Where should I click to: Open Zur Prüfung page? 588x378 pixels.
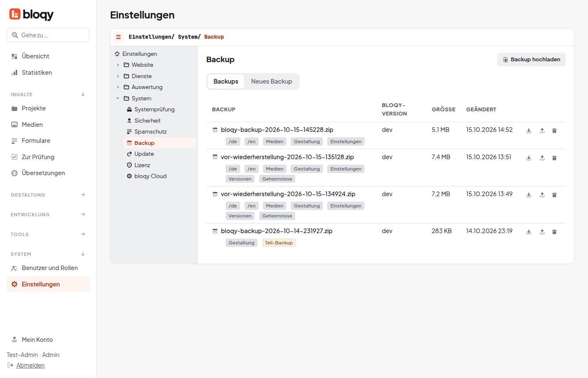coord(48,157)
